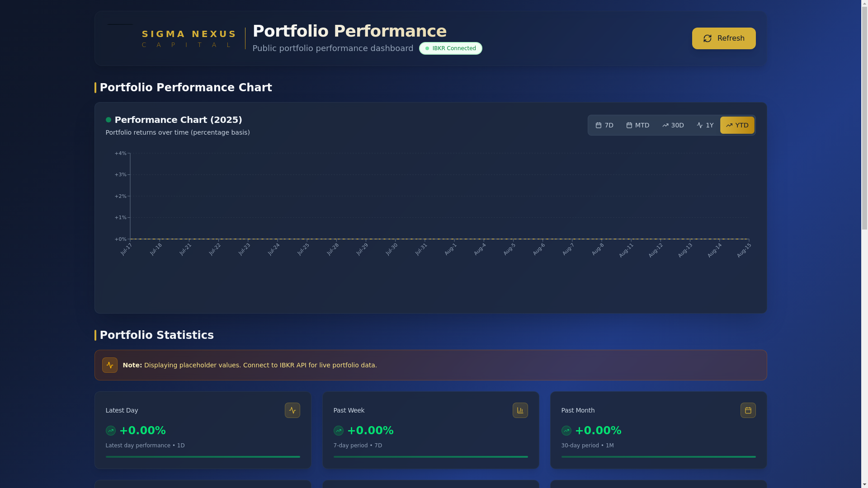Click the Past Month progress bar
This screenshot has width=868, height=488.
click(x=658, y=457)
